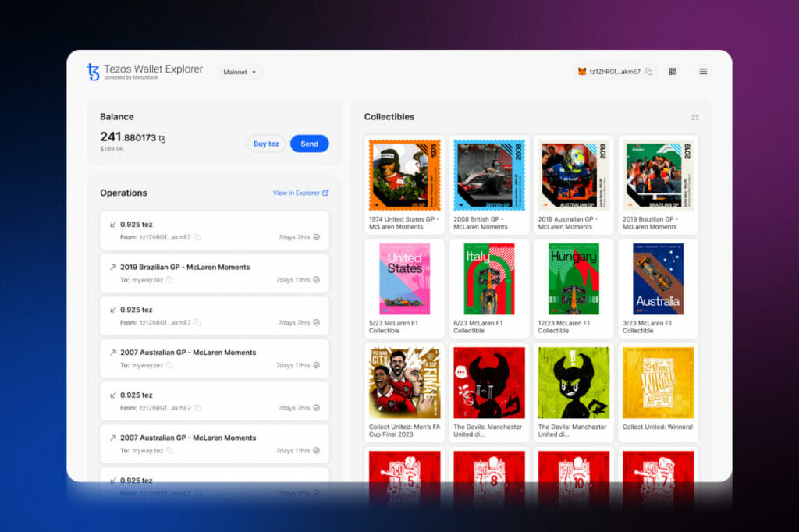This screenshot has width=799, height=532.
Task: Click external link icon beside View in Explorer
Action: click(325, 193)
